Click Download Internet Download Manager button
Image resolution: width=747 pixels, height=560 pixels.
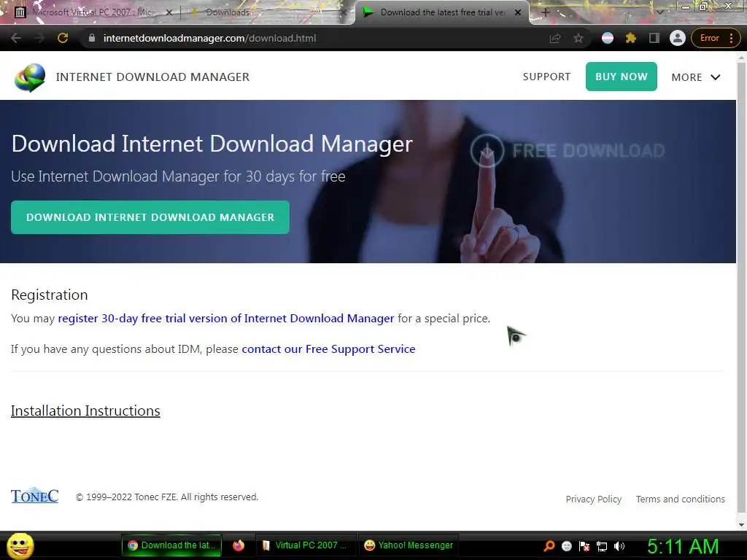coord(150,217)
